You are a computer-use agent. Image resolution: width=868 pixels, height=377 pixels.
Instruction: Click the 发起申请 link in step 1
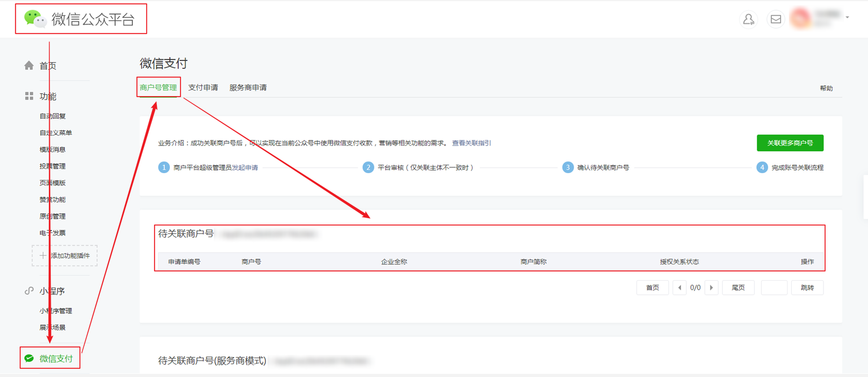point(245,168)
